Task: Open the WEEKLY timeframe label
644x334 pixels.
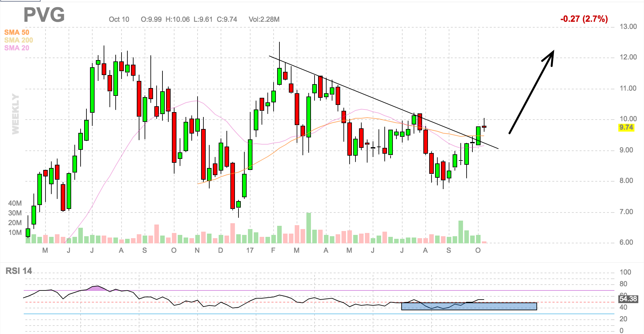Action: click(x=15, y=114)
